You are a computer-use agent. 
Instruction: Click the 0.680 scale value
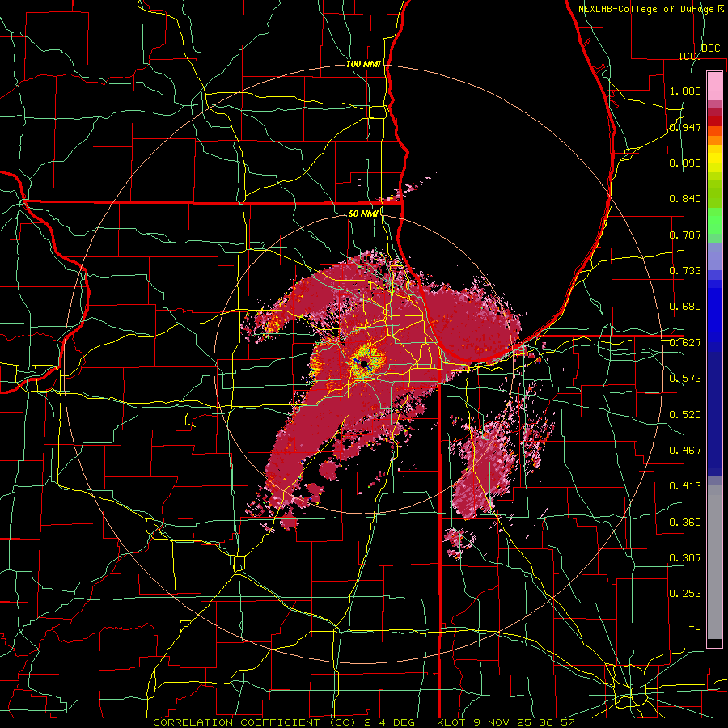pyautogui.click(x=685, y=307)
